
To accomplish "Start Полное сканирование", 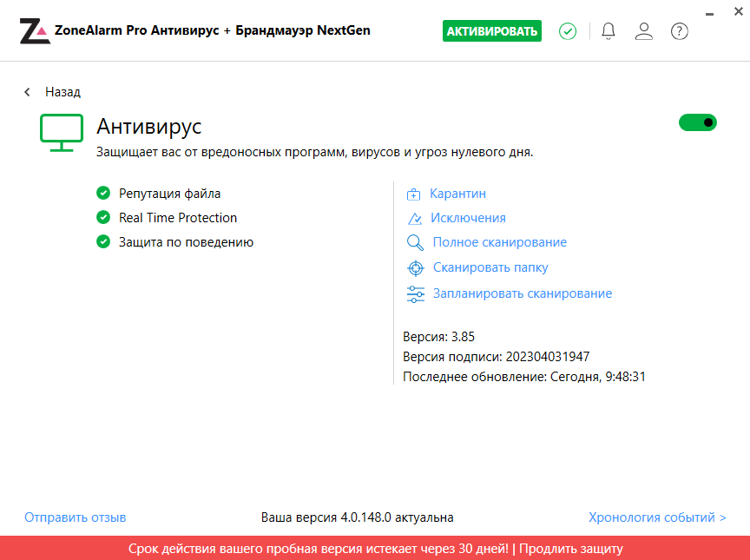I will [500, 242].
